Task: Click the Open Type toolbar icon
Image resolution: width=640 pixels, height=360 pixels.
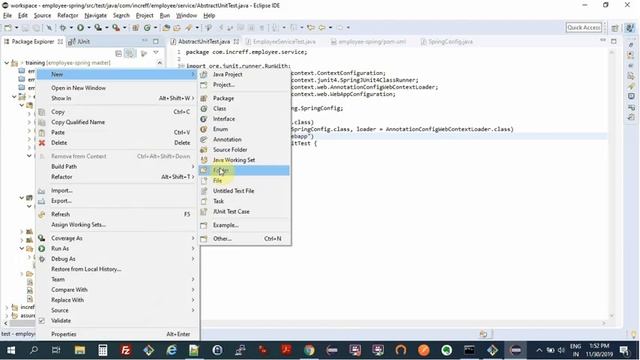Action: tap(166, 28)
